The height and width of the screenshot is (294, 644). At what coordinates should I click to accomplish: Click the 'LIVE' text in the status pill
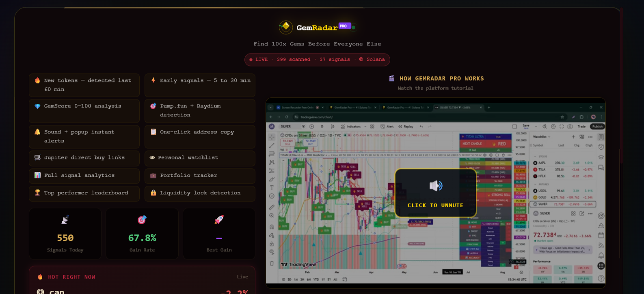coord(261,60)
